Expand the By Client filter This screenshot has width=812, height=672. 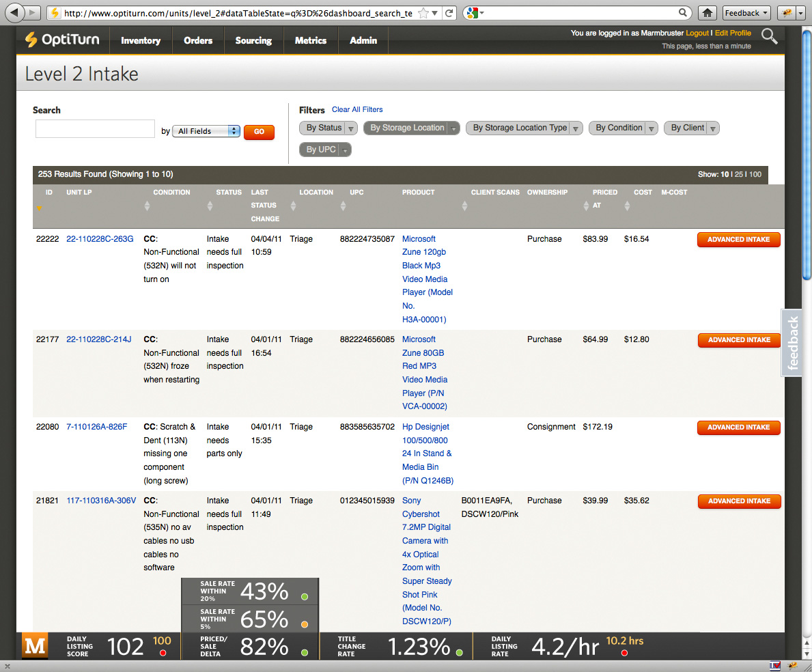click(692, 128)
